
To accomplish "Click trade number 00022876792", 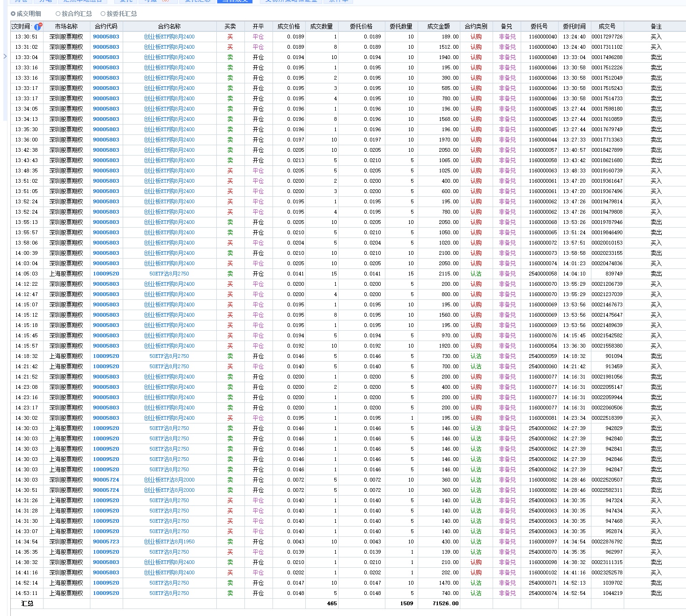I will click(607, 542).
